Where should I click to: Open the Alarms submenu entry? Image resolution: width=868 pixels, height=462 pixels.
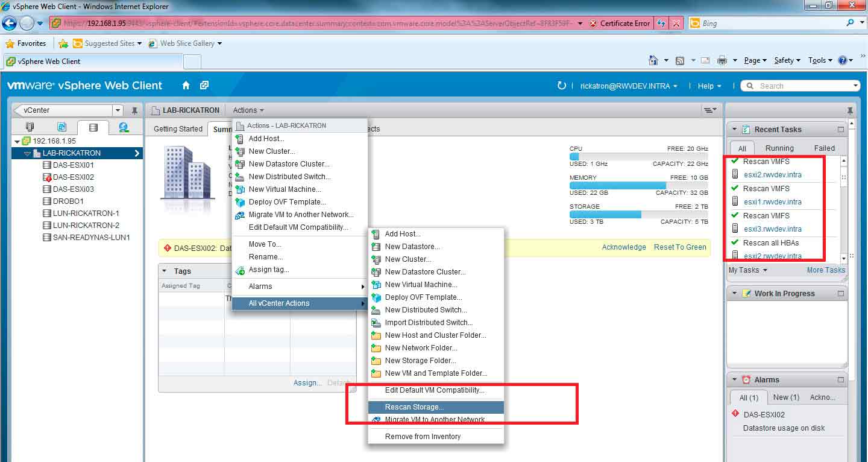[x=300, y=286]
